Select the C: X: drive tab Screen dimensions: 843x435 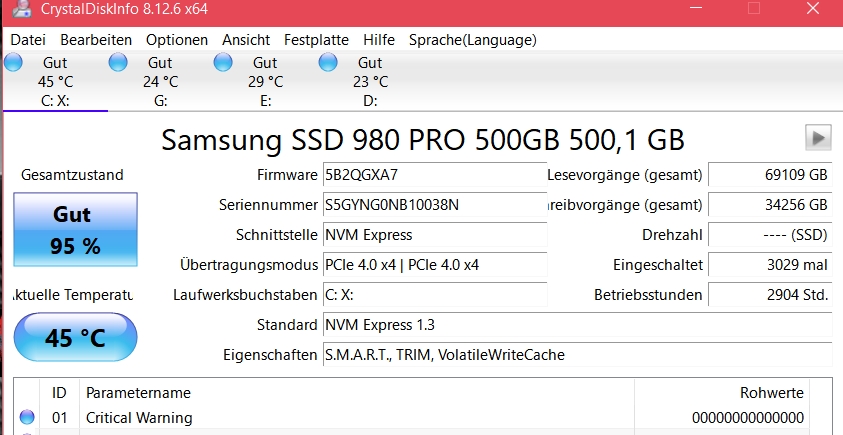pyautogui.click(x=55, y=82)
